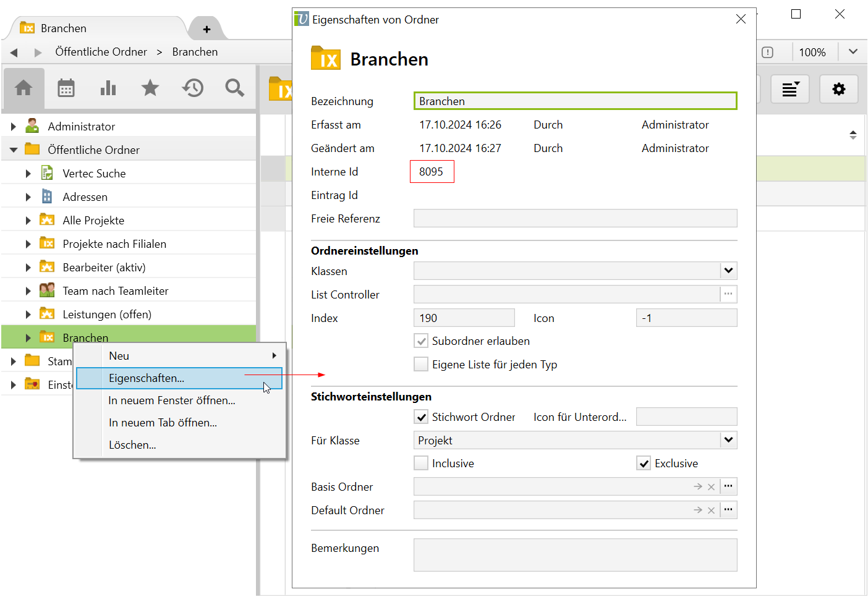The width and height of the screenshot is (868, 597).
Task: Show favorites via the star icon
Action: tap(150, 88)
